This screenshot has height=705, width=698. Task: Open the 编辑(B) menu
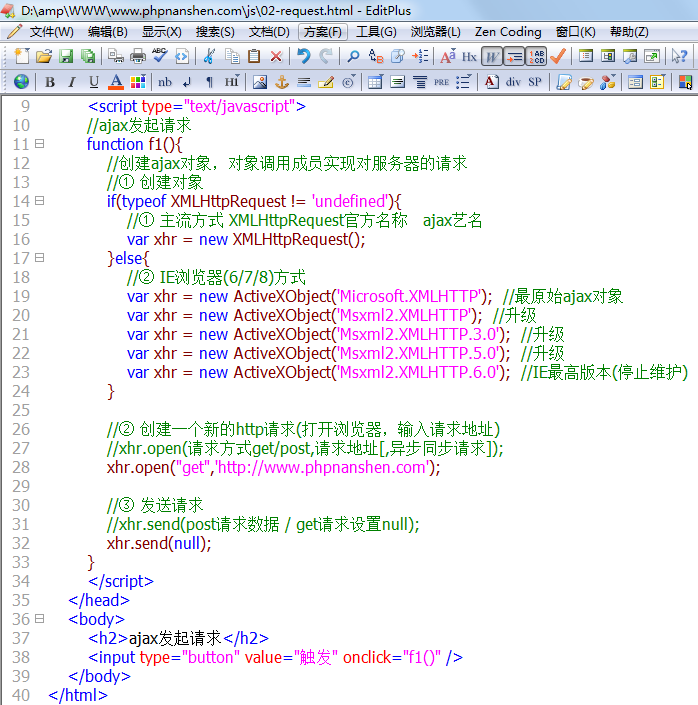coord(107,32)
